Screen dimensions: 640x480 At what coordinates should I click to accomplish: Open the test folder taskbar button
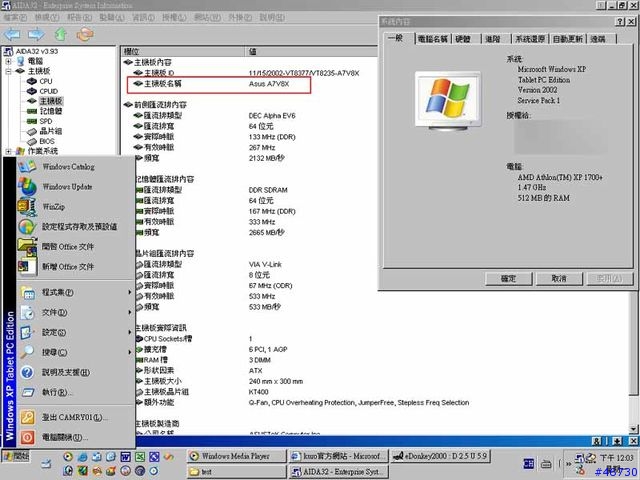tap(237, 472)
